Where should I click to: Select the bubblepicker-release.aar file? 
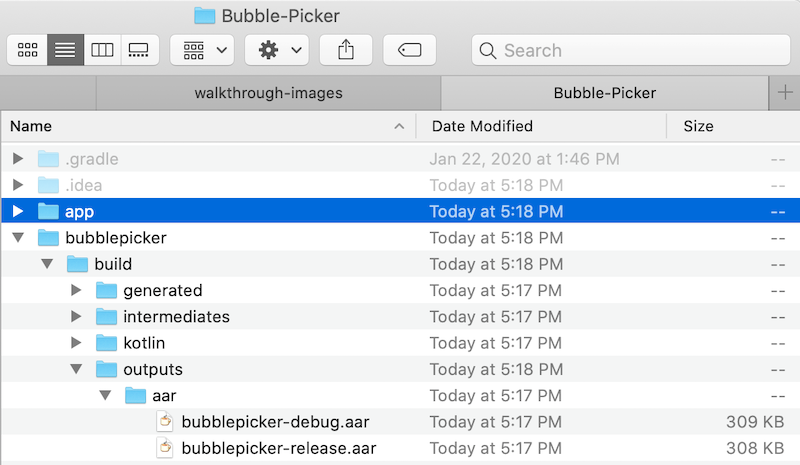[x=278, y=448]
